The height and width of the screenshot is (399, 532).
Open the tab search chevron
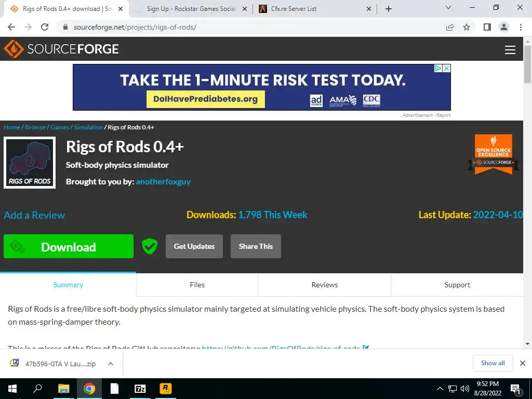point(448,7)
